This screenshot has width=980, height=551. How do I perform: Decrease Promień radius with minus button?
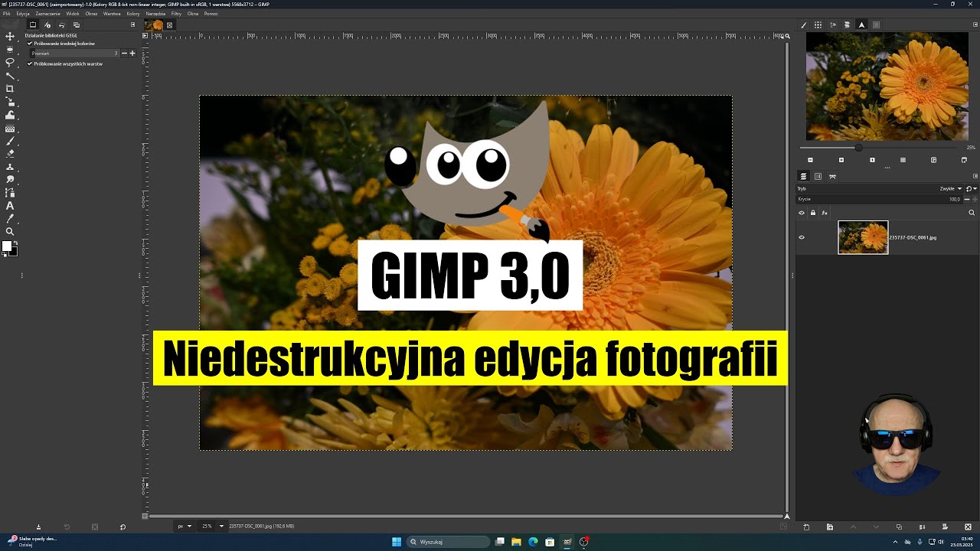(125, 54)
